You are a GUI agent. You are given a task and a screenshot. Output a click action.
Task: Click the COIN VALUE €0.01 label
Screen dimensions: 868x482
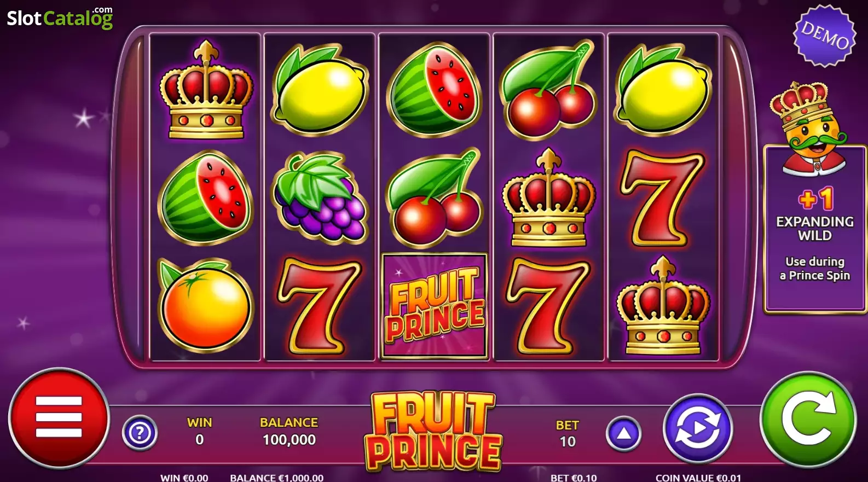(x=698, y=478)
